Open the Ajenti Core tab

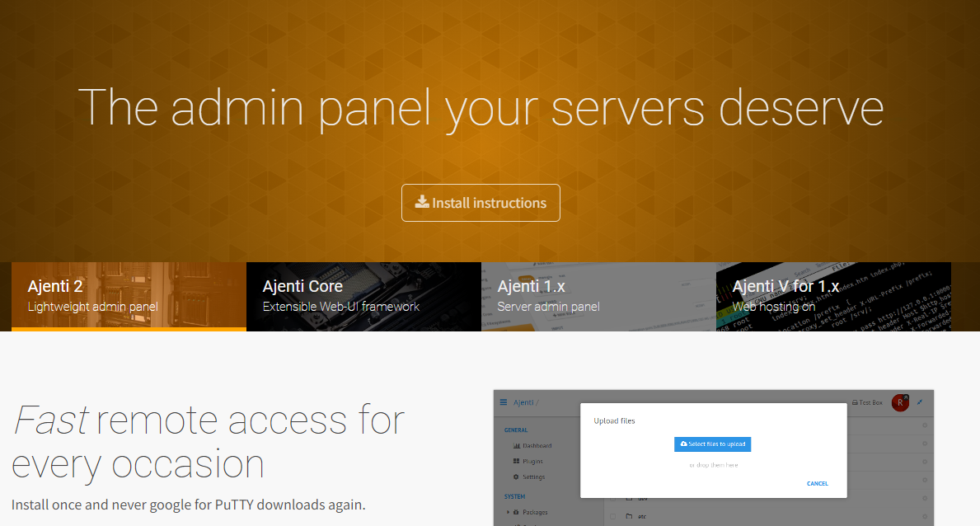(363, 297)
